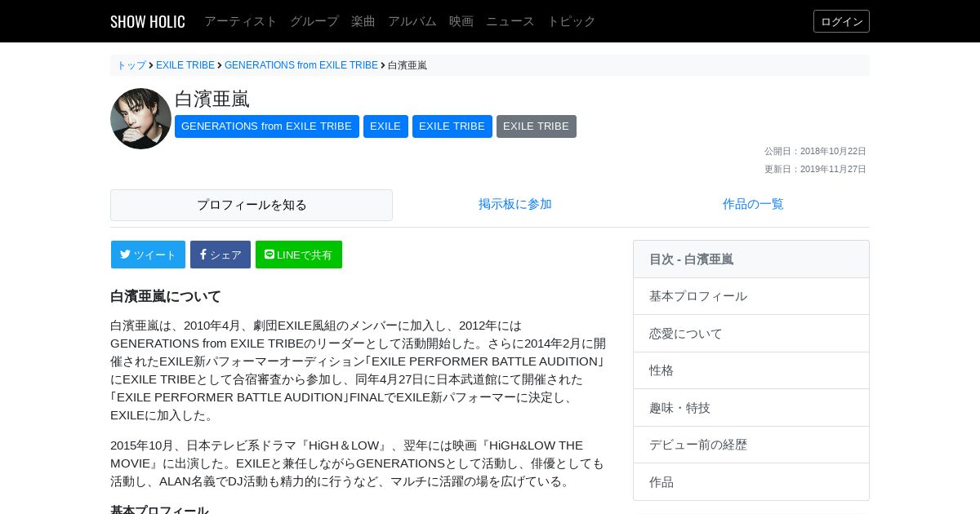Click the 白濱亜嵐について heading

point(166,296)
